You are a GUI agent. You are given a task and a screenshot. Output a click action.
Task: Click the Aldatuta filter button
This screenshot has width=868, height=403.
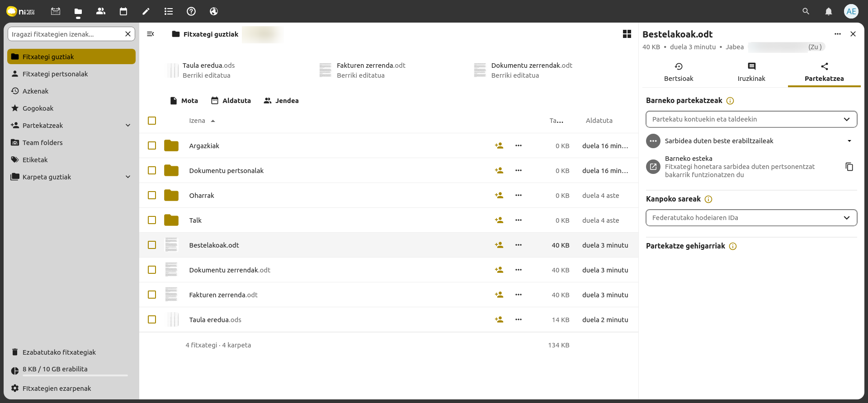coord(231,101)
